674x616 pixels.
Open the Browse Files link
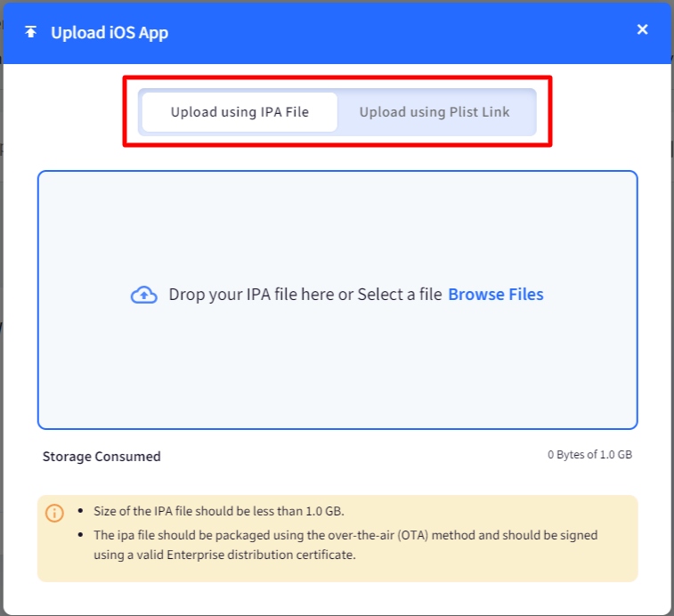point(496,295)
